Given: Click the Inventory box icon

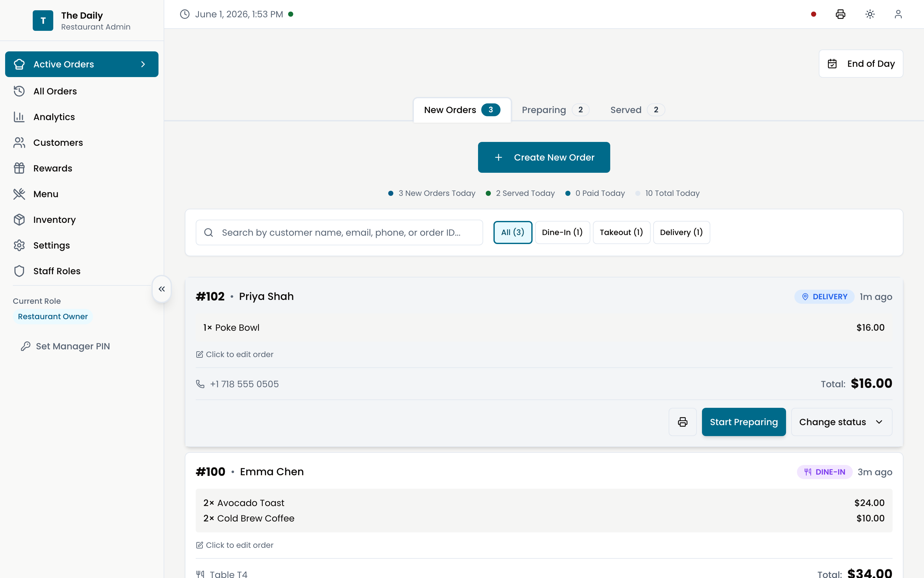Looking at the screenshot, I should (x=19, y=219).
